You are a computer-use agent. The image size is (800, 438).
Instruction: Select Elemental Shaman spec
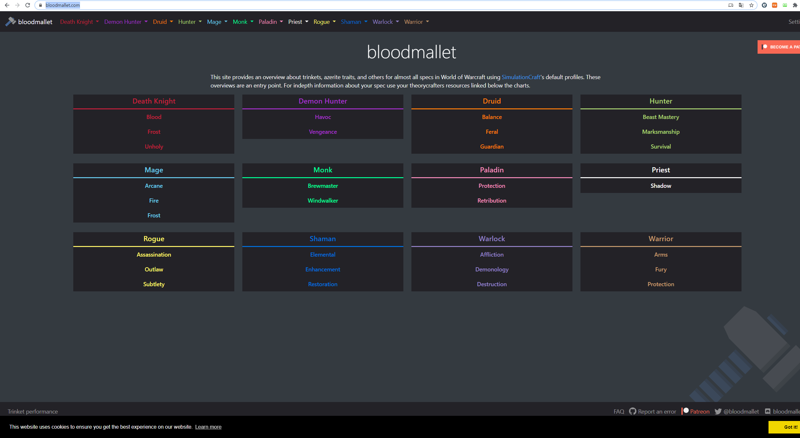click(x=322, y=255)
